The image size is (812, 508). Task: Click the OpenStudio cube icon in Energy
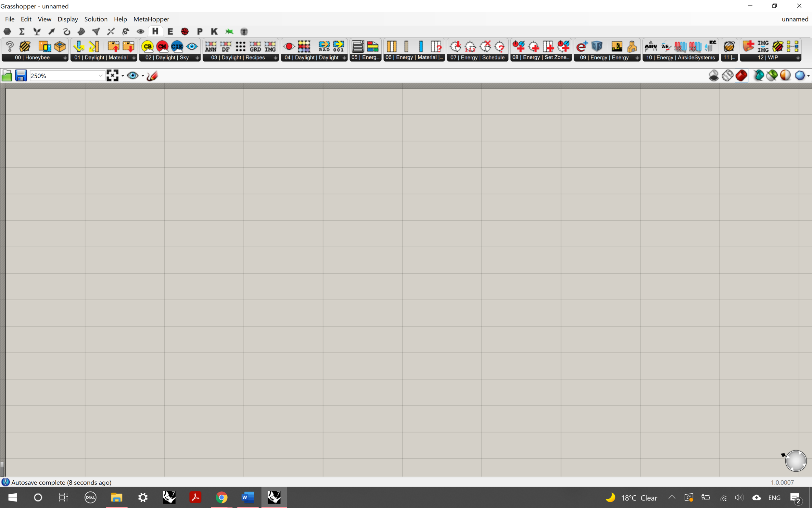click(x=597, y=46)
